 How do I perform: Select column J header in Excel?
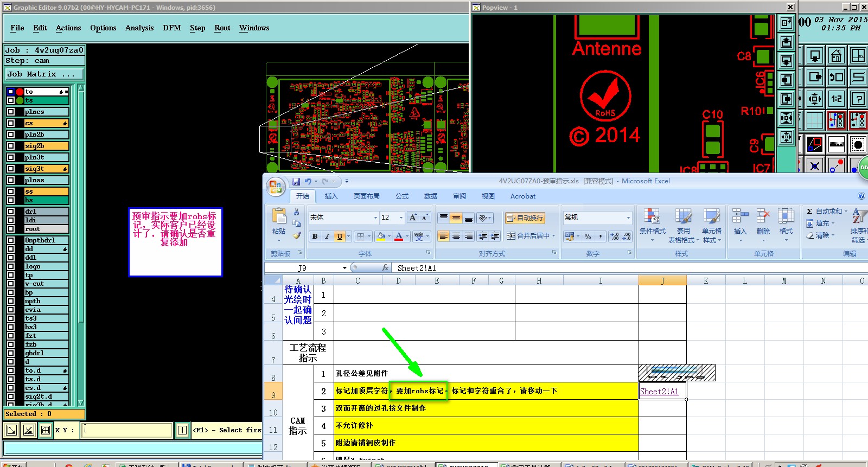[662, 280]
